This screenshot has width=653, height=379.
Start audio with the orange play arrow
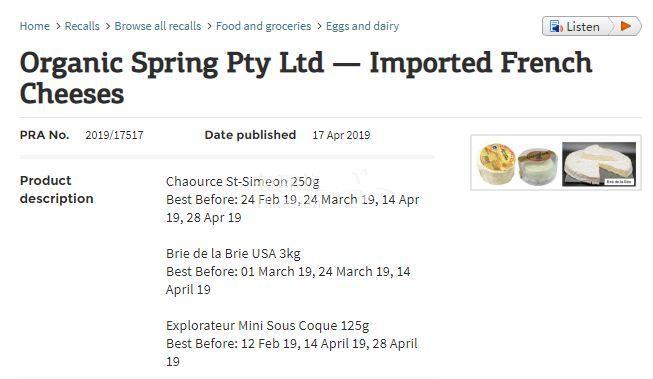[626, 26]
